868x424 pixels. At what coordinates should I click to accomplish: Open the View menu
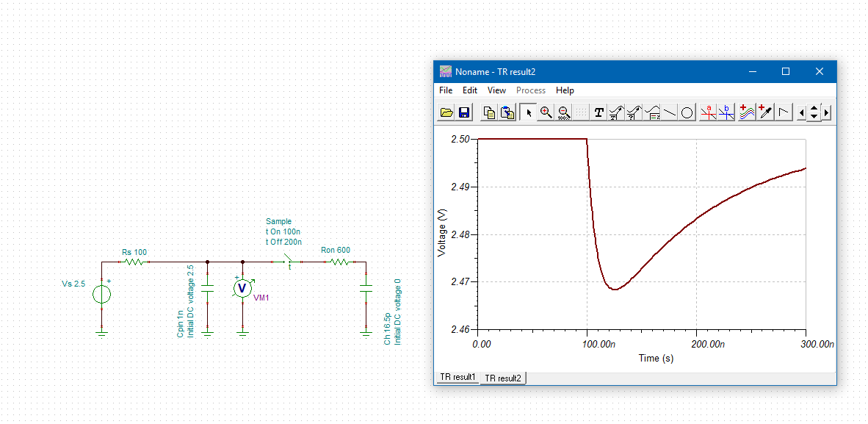tap(496, 90)
